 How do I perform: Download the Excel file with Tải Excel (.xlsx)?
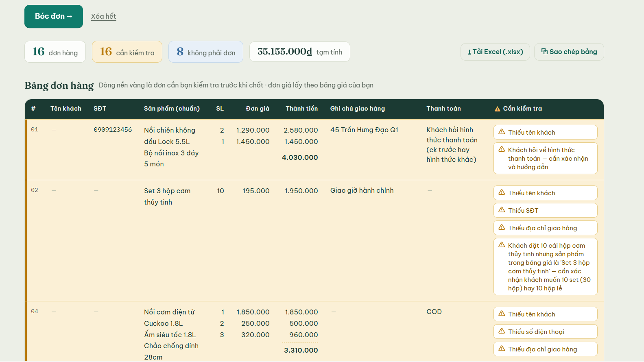(x=495, y=52)
